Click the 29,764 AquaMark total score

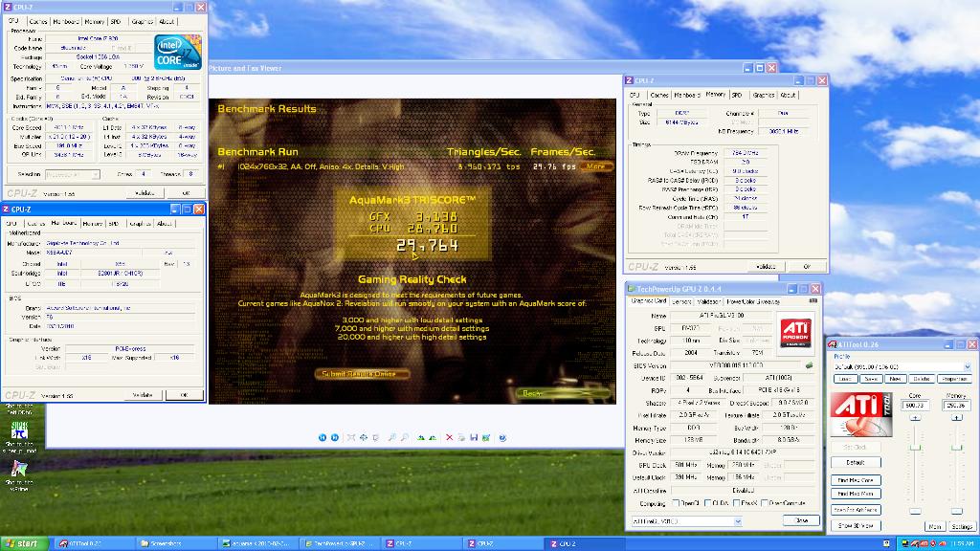tap(428, 246)
